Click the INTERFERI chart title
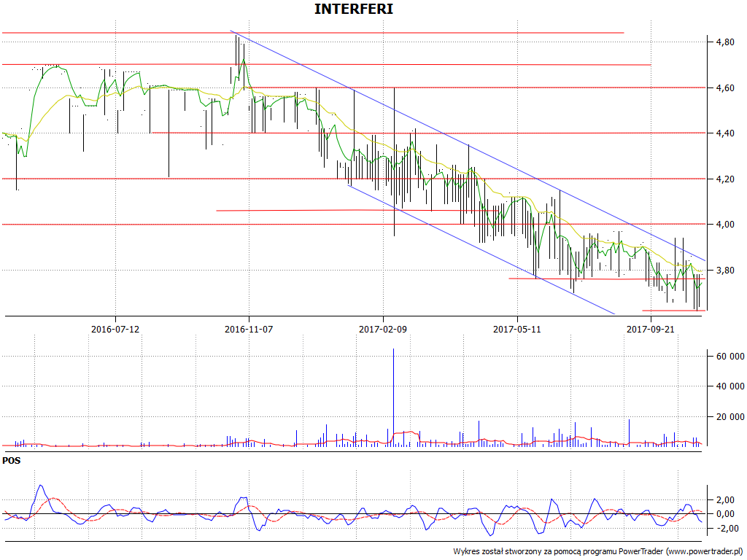The image size is (747, 560). pyautogui.click(x=354, y=9)
